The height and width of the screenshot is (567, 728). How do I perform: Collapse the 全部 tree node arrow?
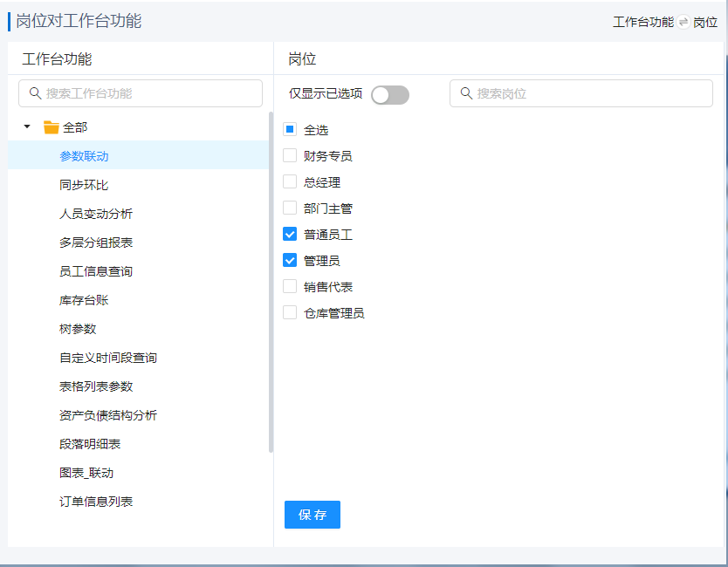tap(27, 127)
